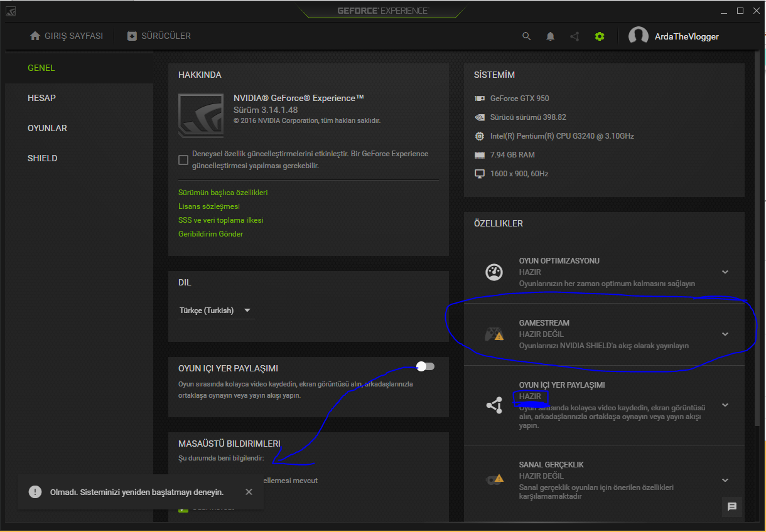Image resolution: width=766 pixels, height=532 pixels.
Task: Open the Lisans sözleşmesi link
Action: 209,206
